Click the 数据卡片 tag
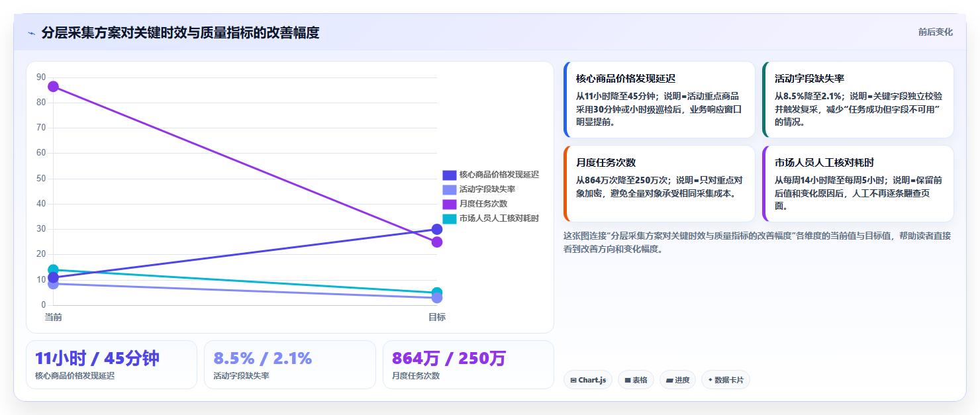Image resolution: width=980 pixels, height=415 pixels. click(x=726, y=380)
